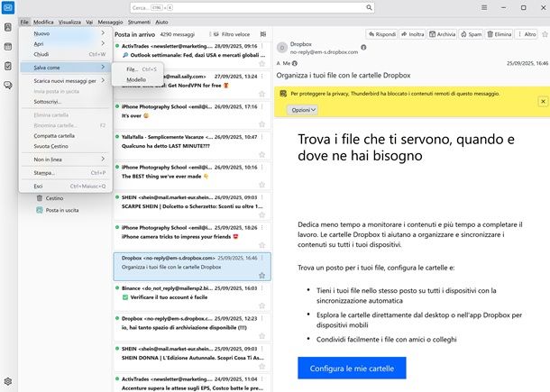Open the Tasks sidebar icon
550x392 pixels.
8,66
